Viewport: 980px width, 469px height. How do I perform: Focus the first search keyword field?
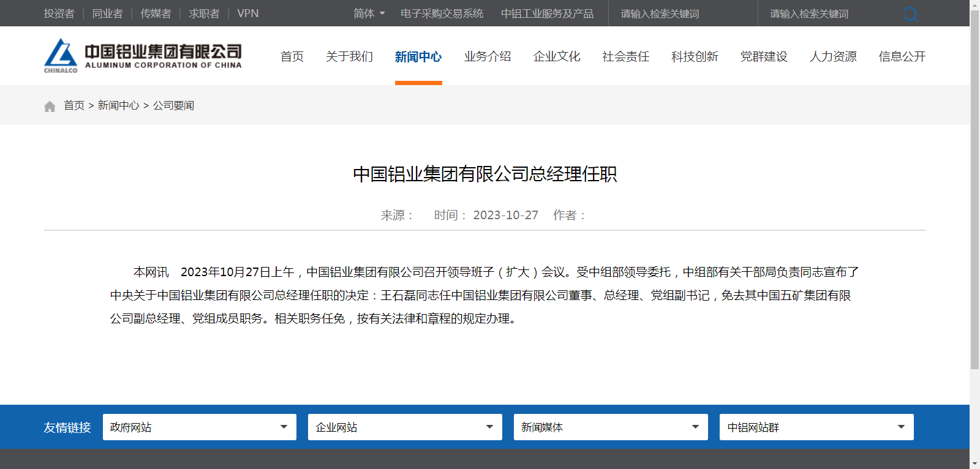[683, 13]
